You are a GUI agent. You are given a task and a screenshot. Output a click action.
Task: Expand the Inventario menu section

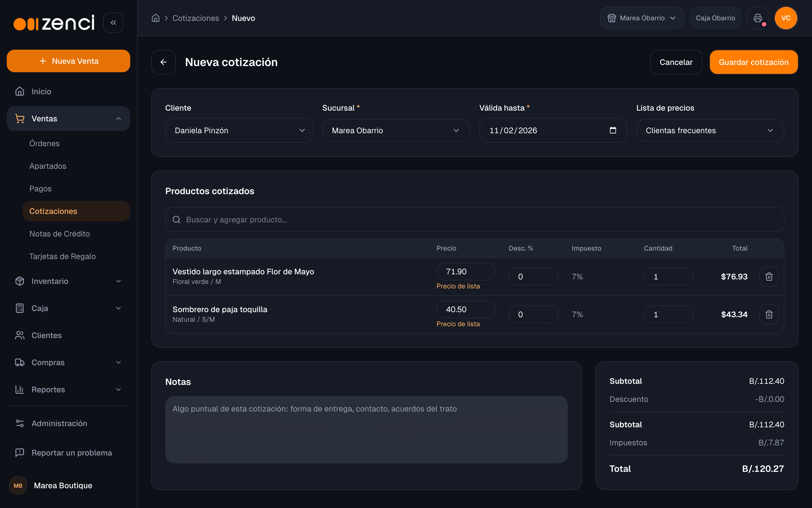[x=69, y=281]
